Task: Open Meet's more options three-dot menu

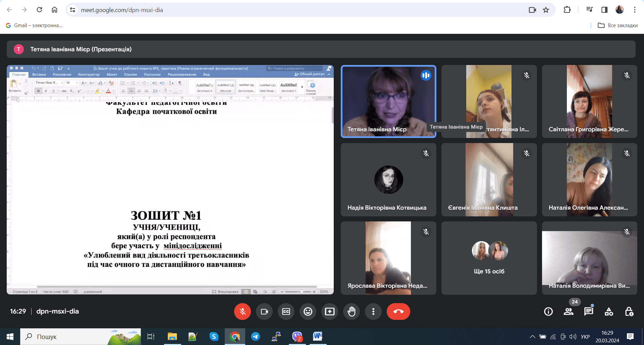Action: tap(373, 312)
